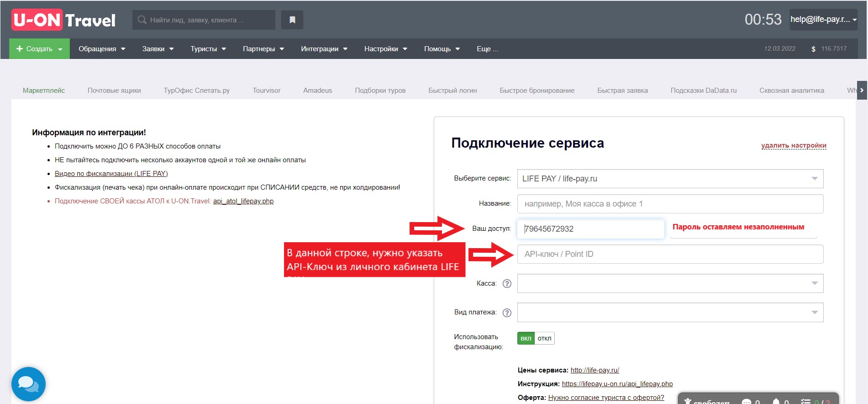The height and width of the screenshot is (404, 868).
Task: Open the Туристы menu
Action: coord(208,48)
